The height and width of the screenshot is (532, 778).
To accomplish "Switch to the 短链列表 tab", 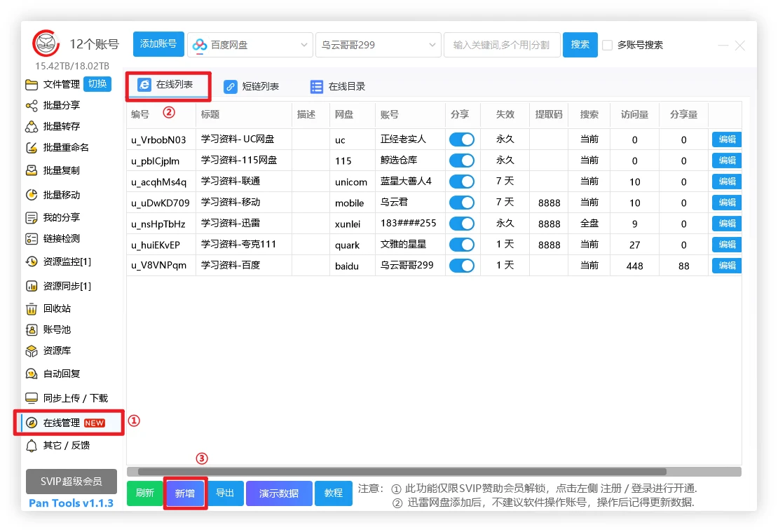I will pos(251,87).
